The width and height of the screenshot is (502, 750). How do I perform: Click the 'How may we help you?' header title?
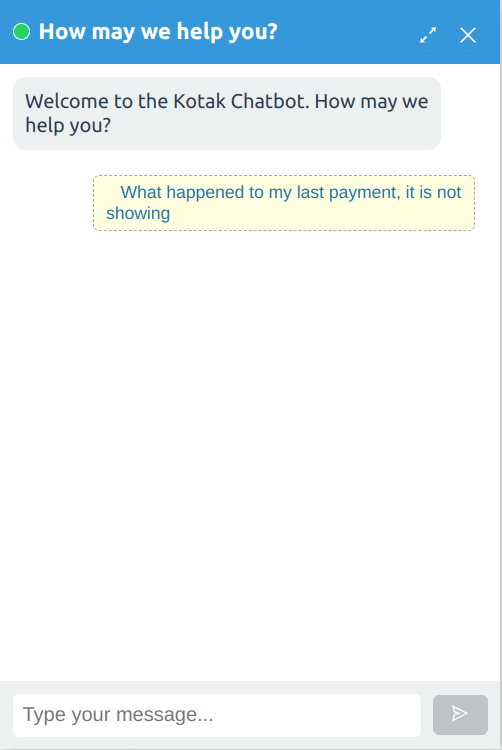pos(158,32)
